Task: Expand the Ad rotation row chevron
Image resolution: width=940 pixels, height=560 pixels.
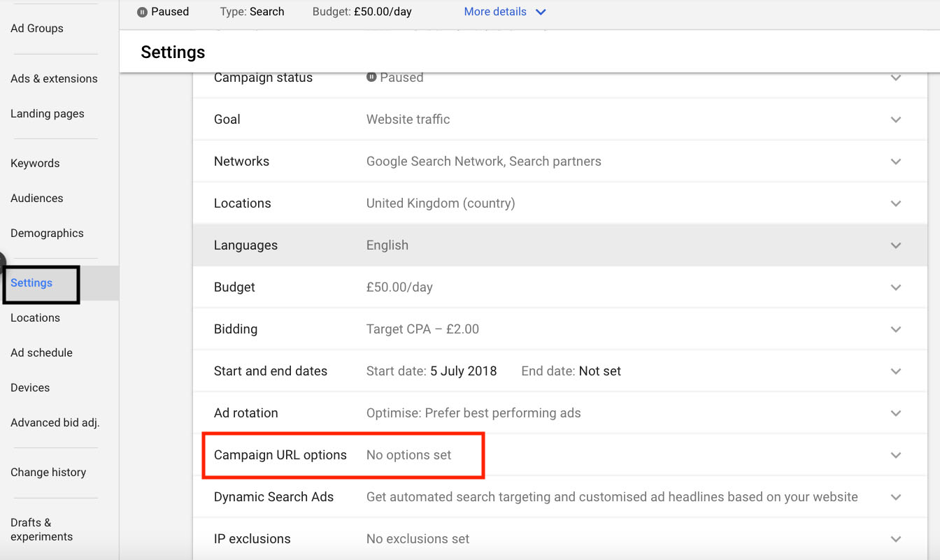Action: (x=896, y=413)
